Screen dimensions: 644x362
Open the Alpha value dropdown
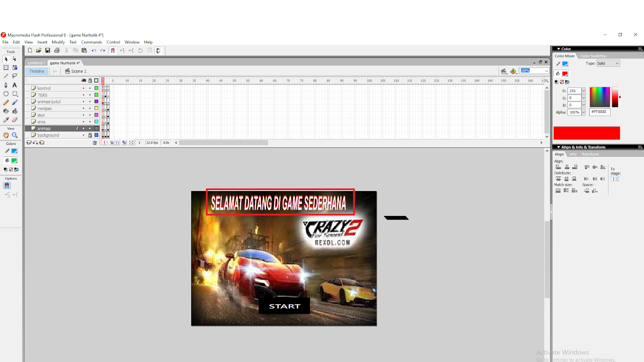(x=583, y=112)
